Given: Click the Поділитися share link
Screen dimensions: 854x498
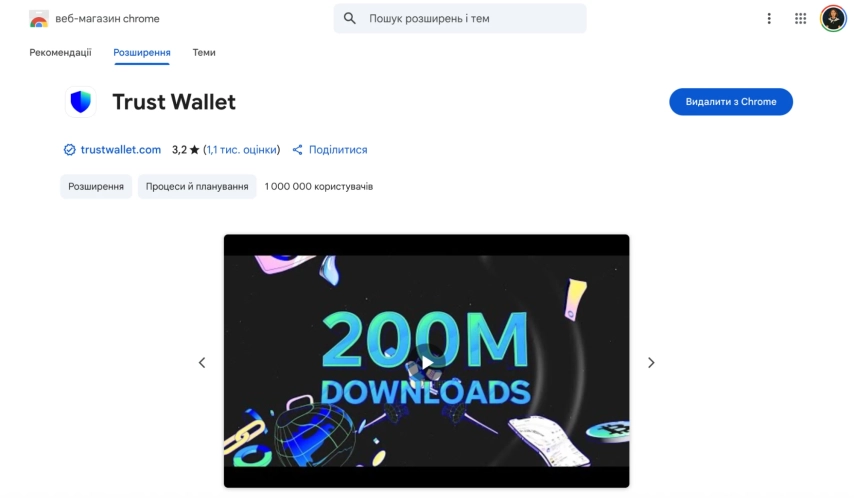Looking at the screenshot, I should point(338,150).
